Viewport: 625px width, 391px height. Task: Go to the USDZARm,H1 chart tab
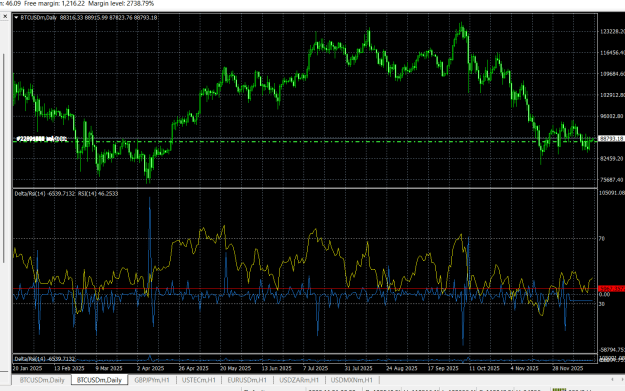click(299, 380)
